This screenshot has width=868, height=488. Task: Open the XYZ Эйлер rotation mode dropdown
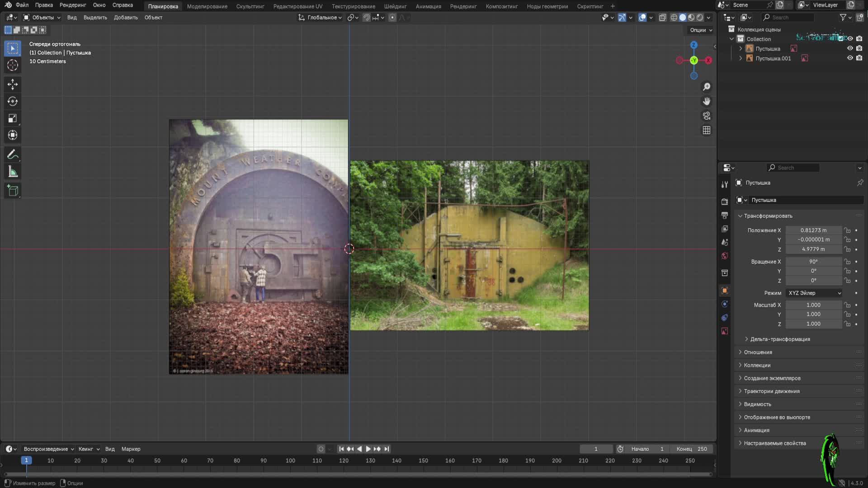814,293
